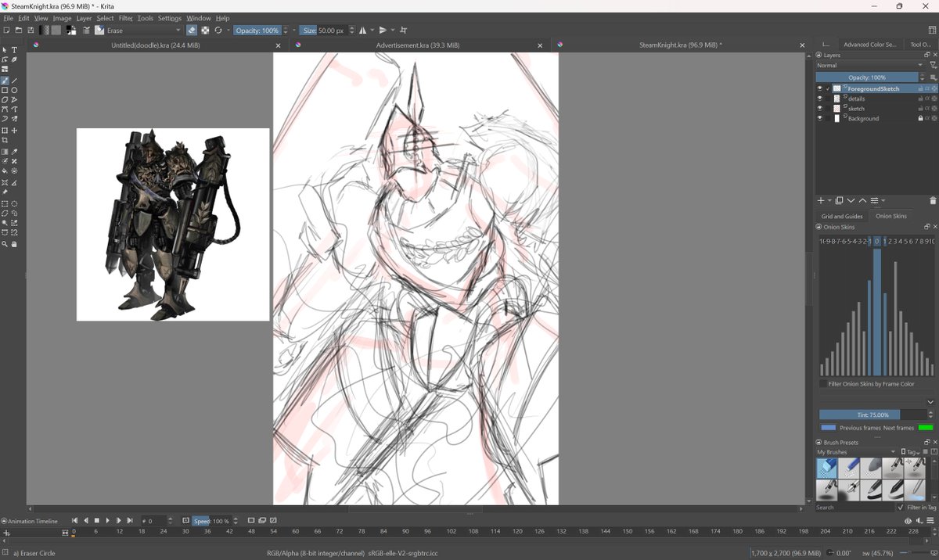Select the Crop tool
Viewport: 939px width, 560px height.
5,141
